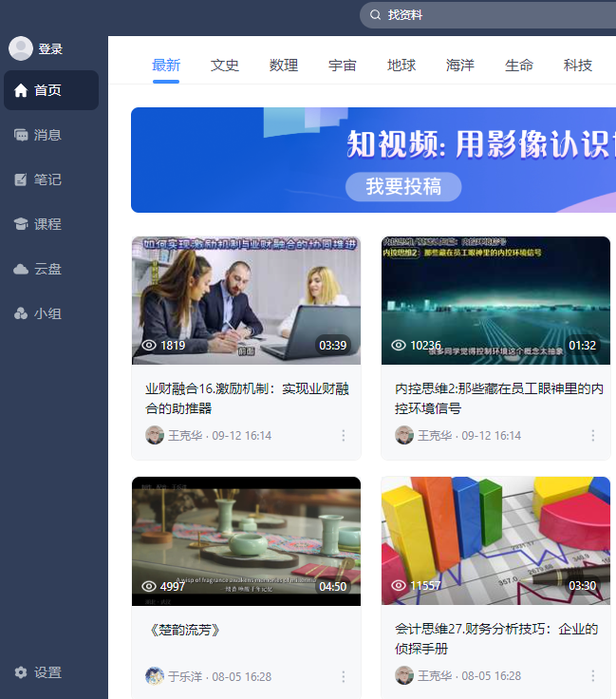Switch to the 生命 tab
The image size is (616, 699).
pos(519,66)
